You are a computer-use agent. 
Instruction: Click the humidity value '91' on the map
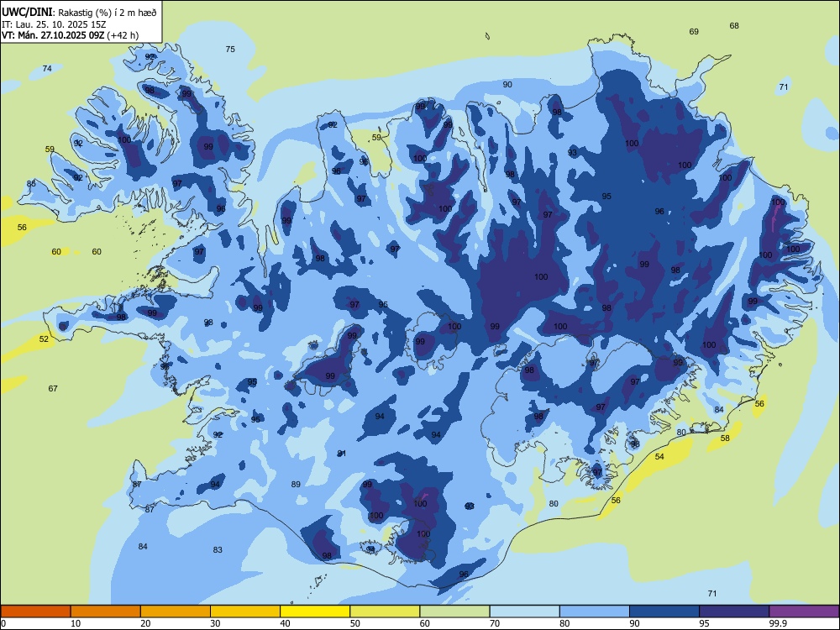point(341,454)
